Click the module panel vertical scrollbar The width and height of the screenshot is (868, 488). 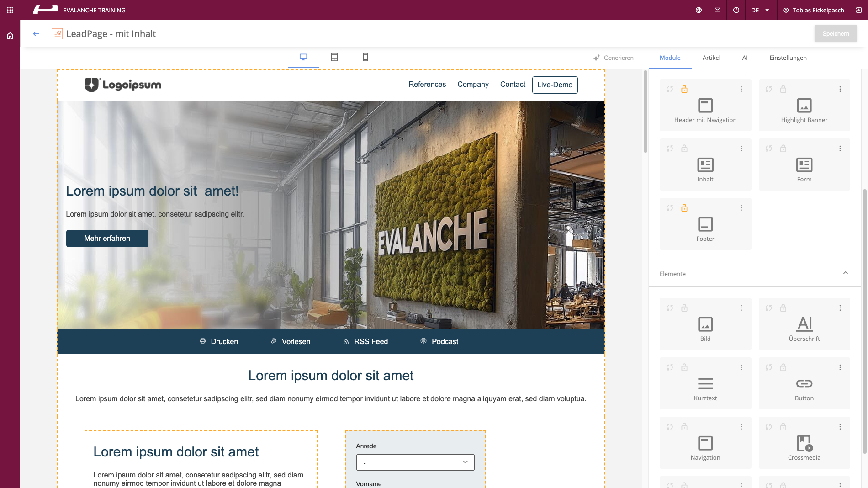point(864,321)
